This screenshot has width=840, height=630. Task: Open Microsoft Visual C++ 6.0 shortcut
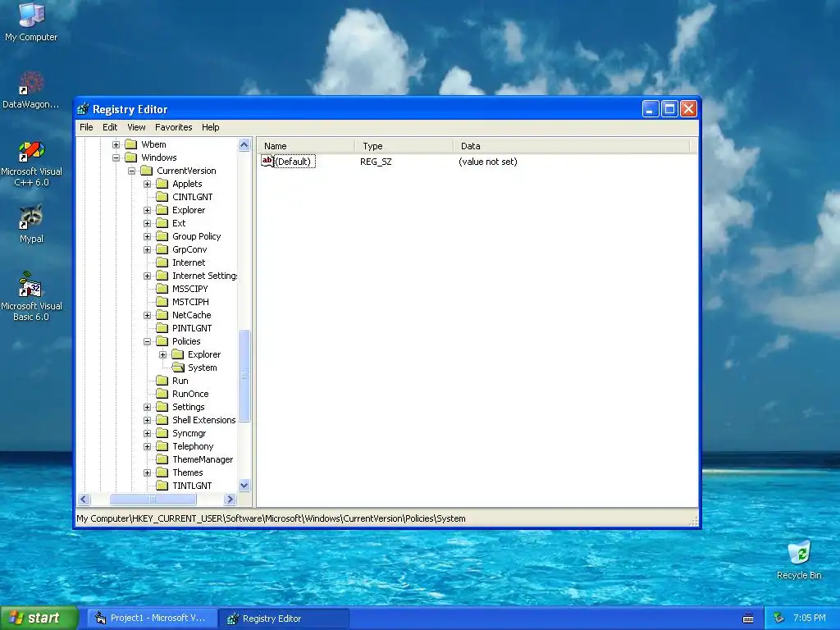(x=31, y=163)
